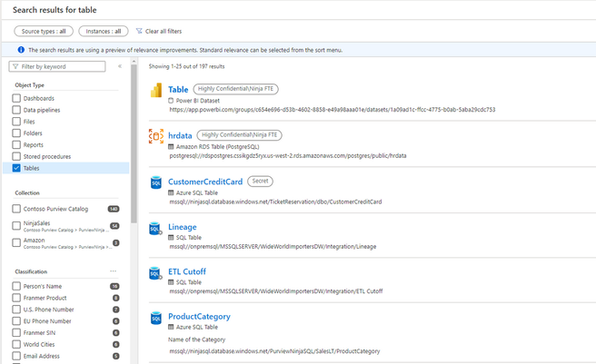
Task: Check the Reports object type
Action: pyautogui.click(x=16, y=144)
